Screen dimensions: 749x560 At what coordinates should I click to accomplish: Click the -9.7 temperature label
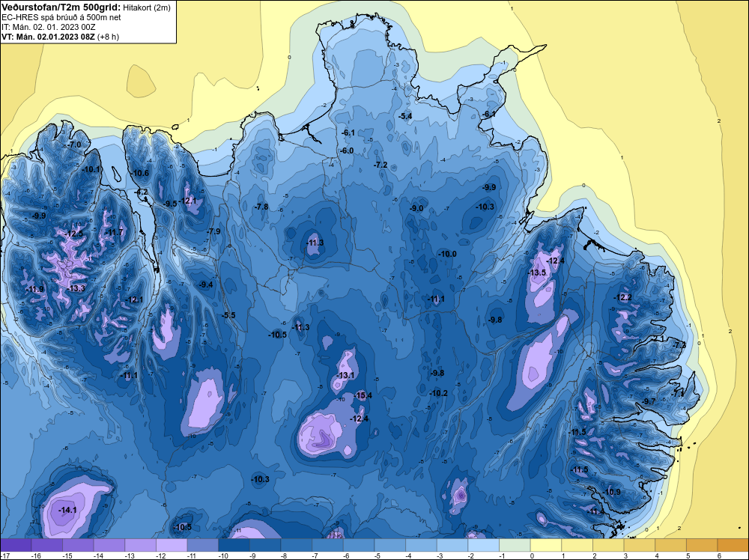(649, 401)
